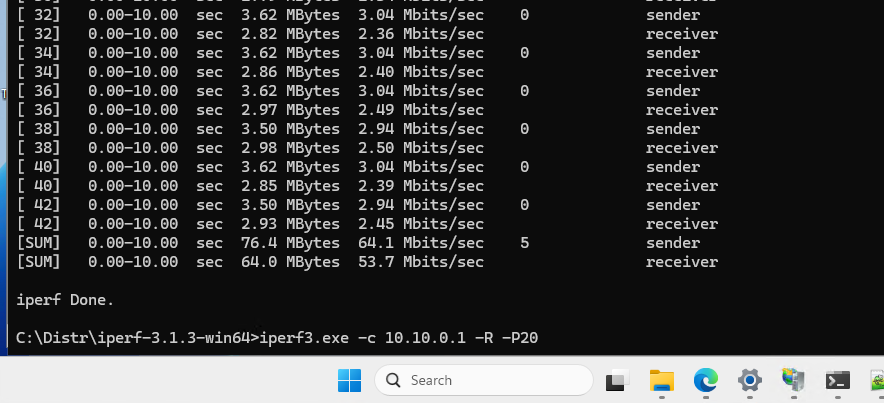Screen dimensions: 884x403
Task: Open Task View from the taskbar
Action: point(616,380)
